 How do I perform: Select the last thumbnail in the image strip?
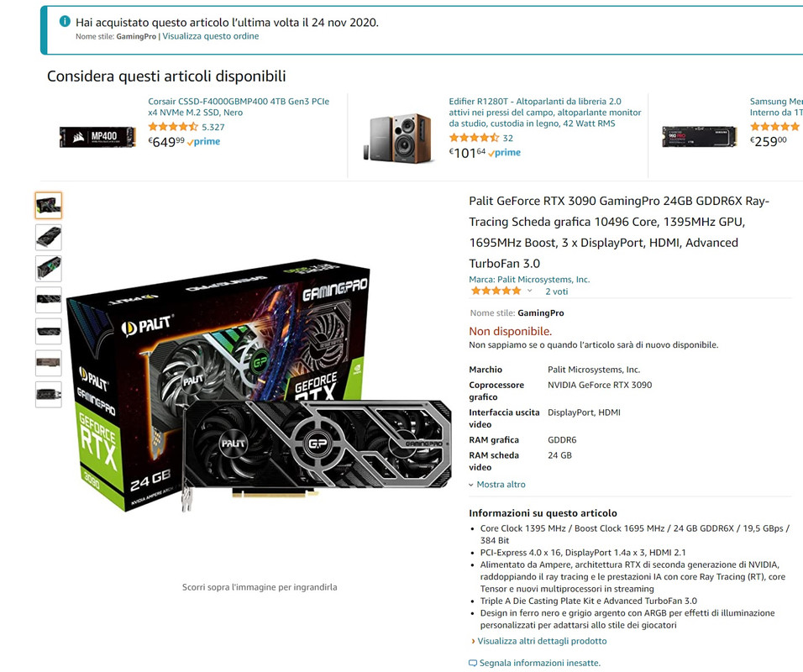[x=49, y=395]
